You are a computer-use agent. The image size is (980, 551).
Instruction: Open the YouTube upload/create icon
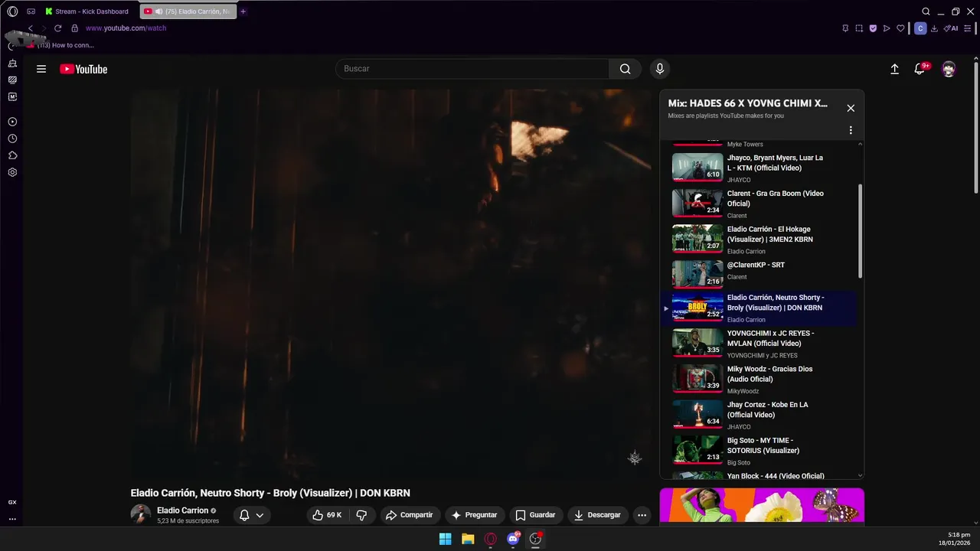pos(894,69)
